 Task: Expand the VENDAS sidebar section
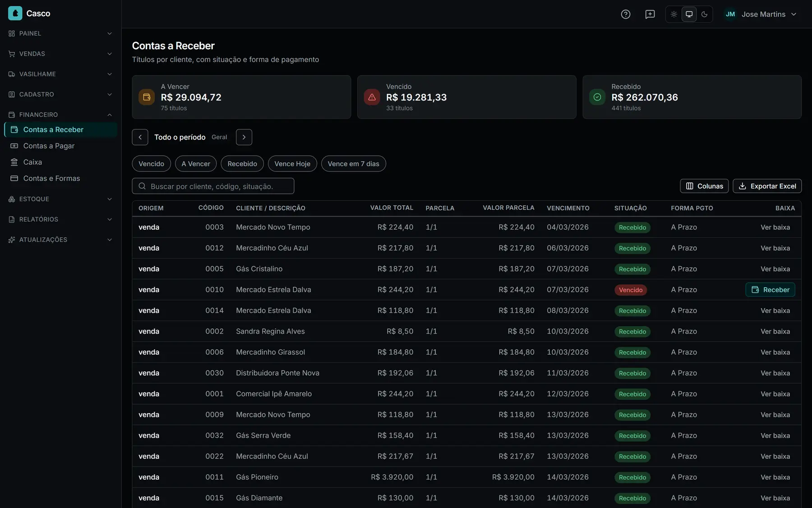tap(60, 54)
